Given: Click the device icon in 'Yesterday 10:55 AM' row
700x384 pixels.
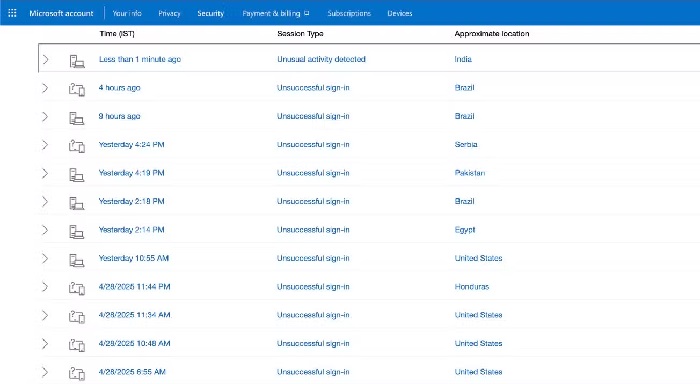Looking at the screenshot, I should pos(77,260).
